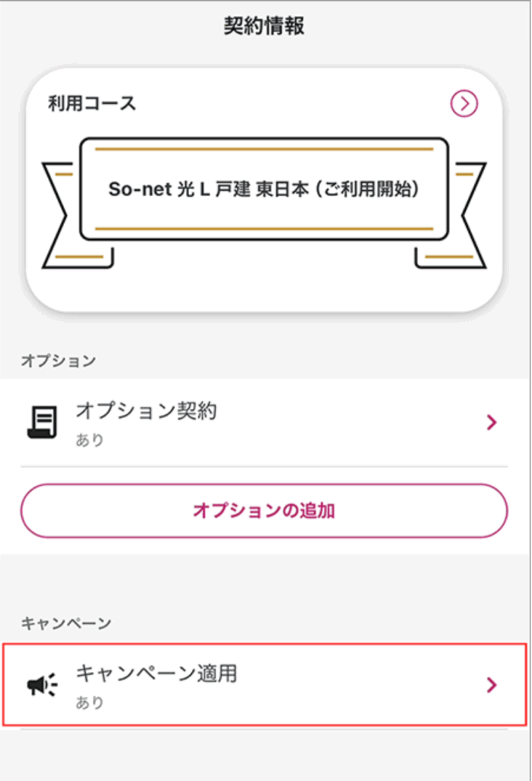532x781 pixels.
Task: Click the キャンペーン section header
Action: [66, 623]
